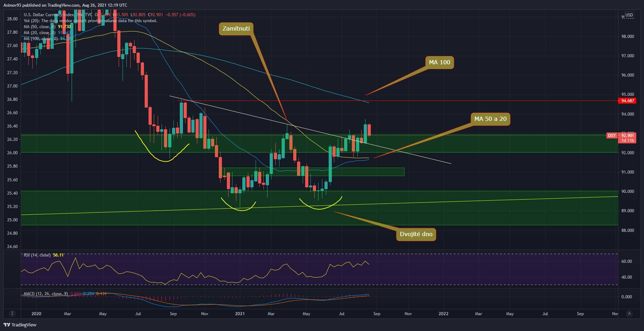Click 28.00 on the left price scale

12,19
